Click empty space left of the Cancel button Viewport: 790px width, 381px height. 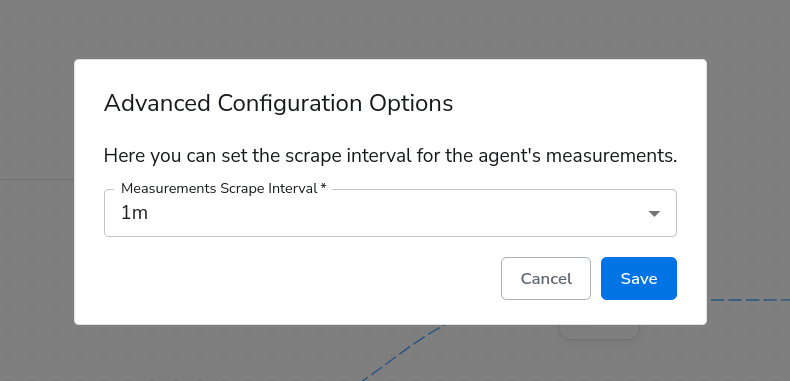pos(302,279)
